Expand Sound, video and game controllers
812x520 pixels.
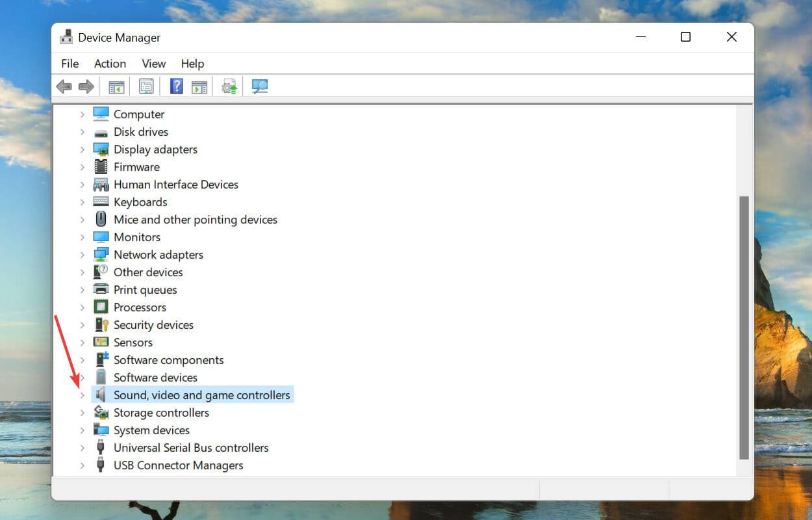click(82, 395)
